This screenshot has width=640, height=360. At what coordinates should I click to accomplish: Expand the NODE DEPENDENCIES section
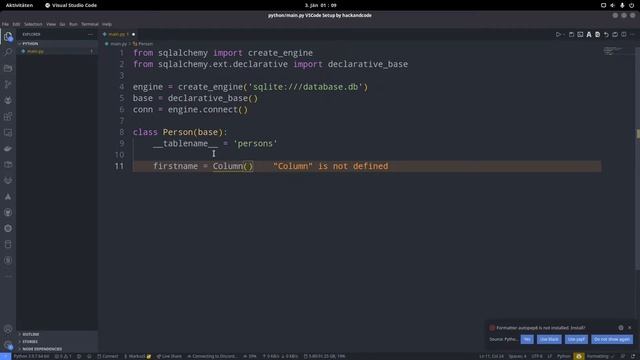click(x=57, y=349)
